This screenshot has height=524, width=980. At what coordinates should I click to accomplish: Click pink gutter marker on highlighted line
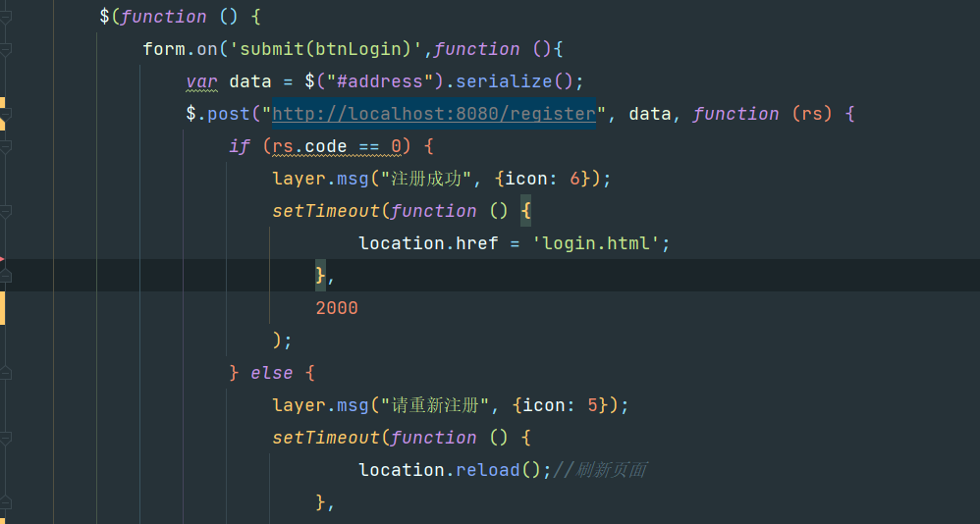2,260
